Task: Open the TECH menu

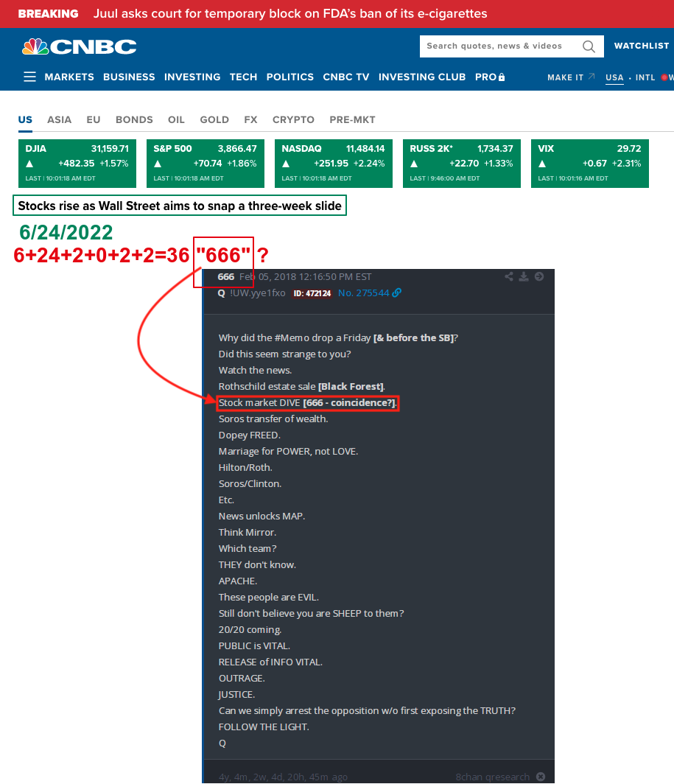Action: 244,77
